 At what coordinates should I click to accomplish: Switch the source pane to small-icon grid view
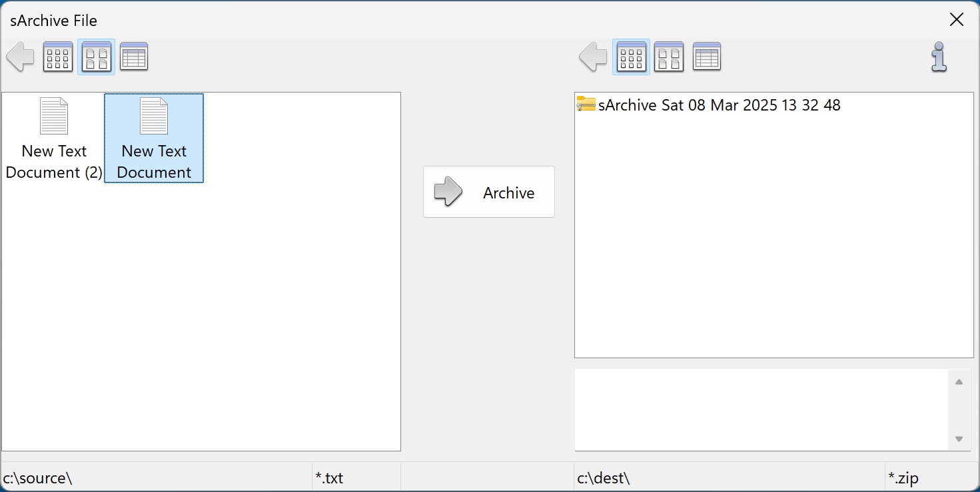pos(58,57)
